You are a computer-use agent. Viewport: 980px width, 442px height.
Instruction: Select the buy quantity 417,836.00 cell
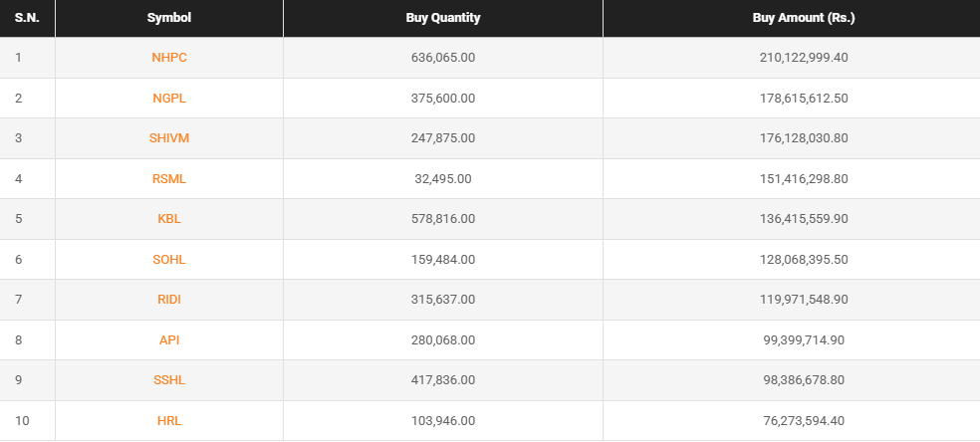click(443, 380)
